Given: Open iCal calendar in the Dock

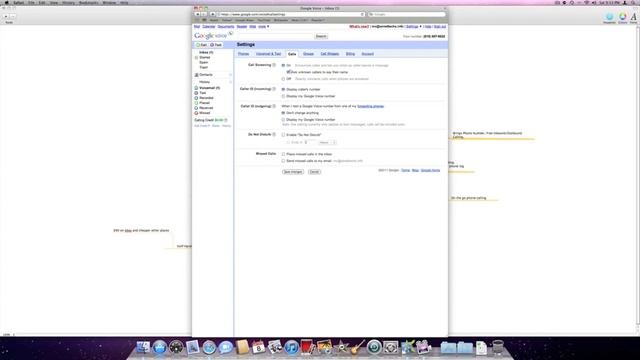Looking at the screenshot, I should 258,347.
